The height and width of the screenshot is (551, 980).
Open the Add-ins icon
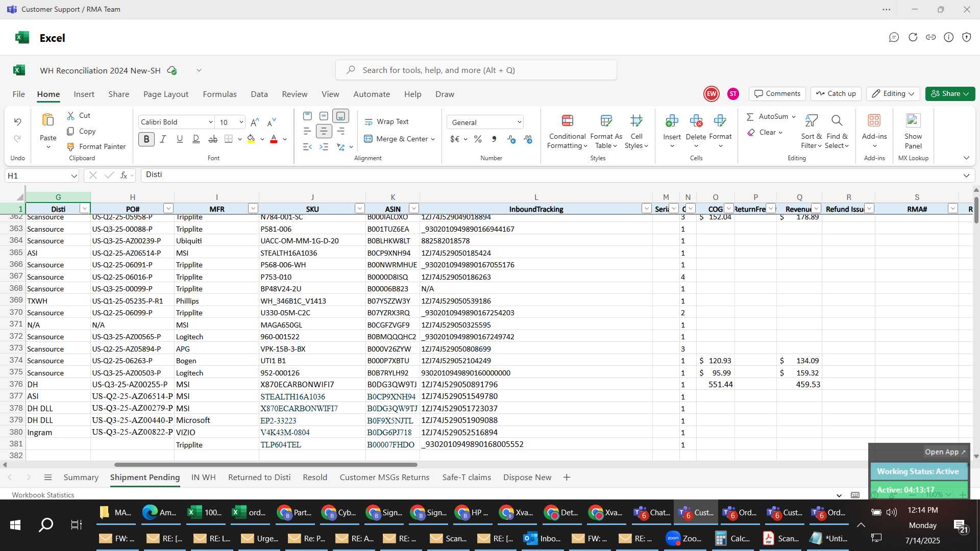pos(874,120)
